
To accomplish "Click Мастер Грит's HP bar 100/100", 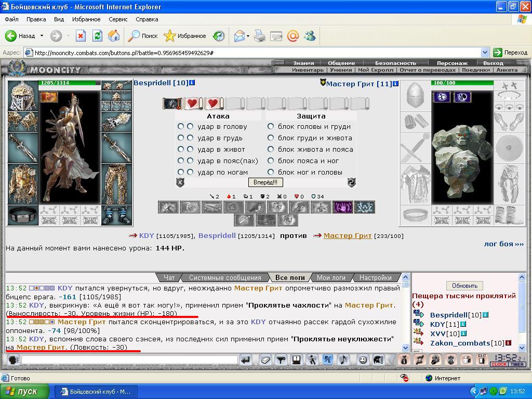I will point(462,83).
